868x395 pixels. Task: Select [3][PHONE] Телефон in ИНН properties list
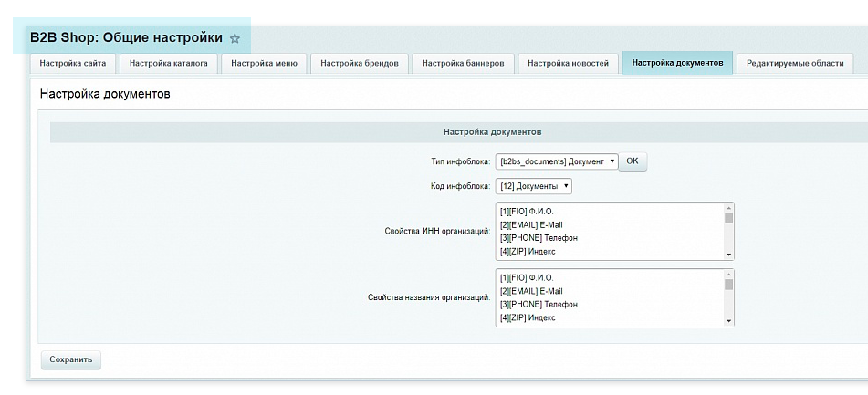click(x=611, y=238)
